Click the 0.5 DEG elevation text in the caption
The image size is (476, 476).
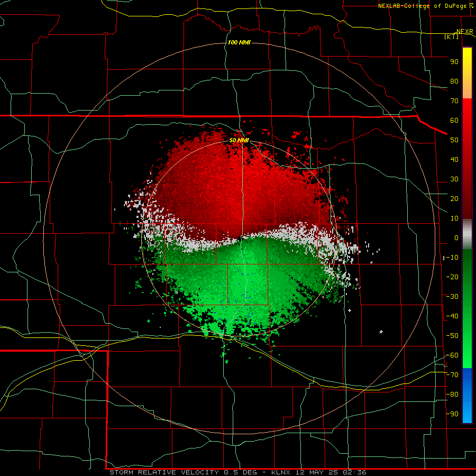coord(240,472)
